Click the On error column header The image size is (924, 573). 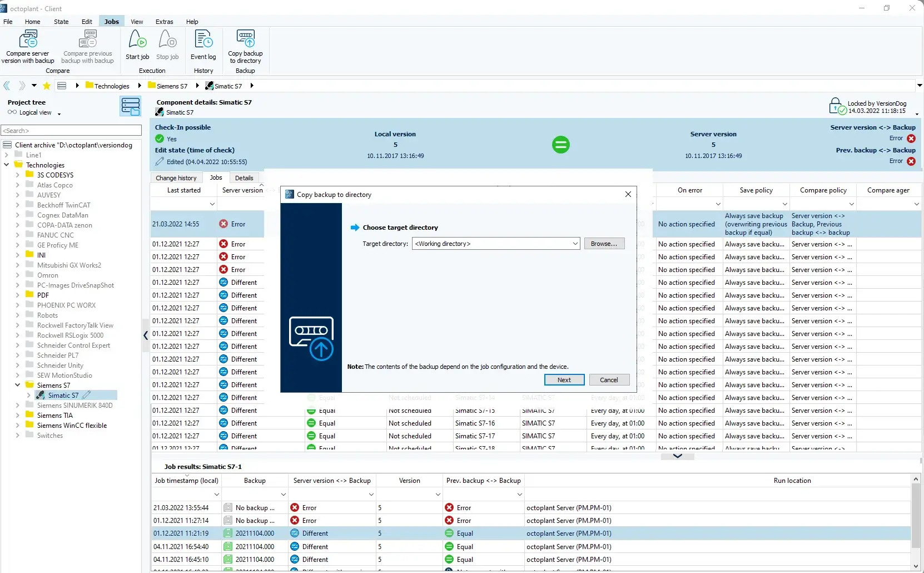tap(689, 190)
